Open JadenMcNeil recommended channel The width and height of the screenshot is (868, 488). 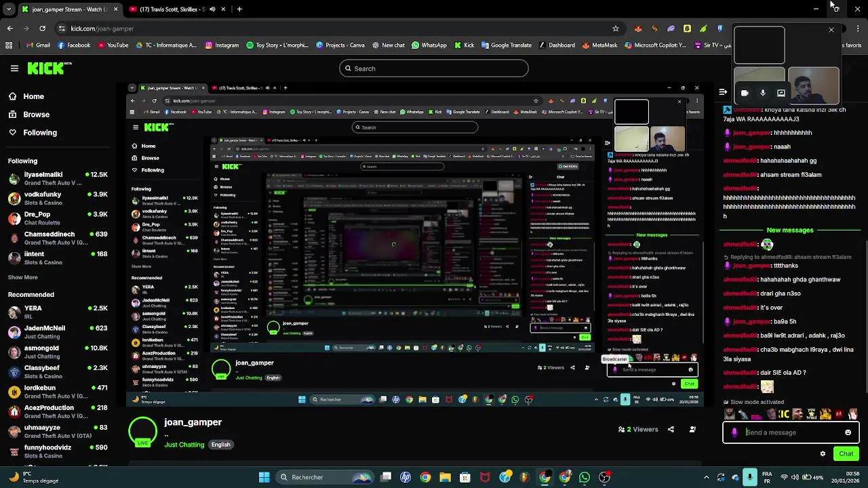58,331
